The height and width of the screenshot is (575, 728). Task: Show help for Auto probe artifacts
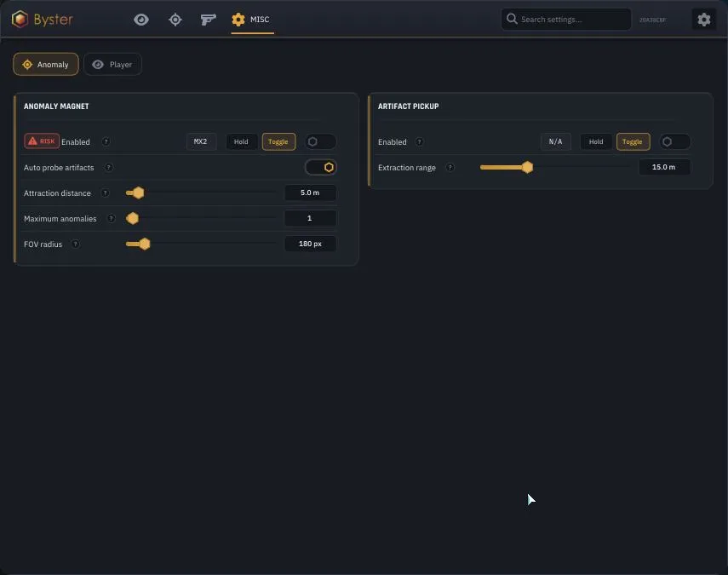click(x=109, y=167)
